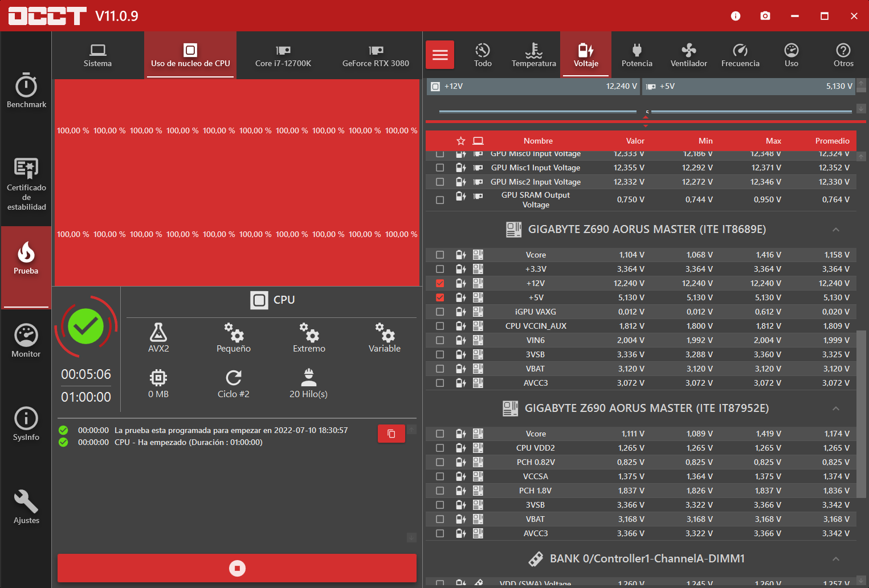Check the PCH 0.82V checkbox
Screen dimensions: 869x588
click(x=440, y=462)
